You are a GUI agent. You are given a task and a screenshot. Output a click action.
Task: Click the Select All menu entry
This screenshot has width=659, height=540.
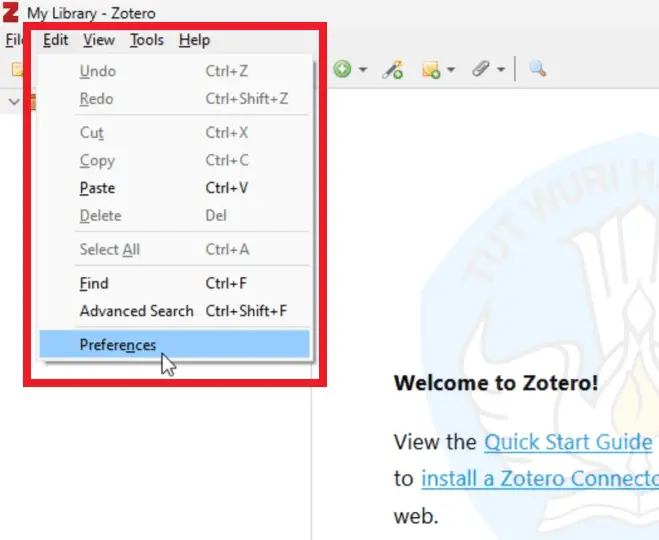[x=174, y=250]
